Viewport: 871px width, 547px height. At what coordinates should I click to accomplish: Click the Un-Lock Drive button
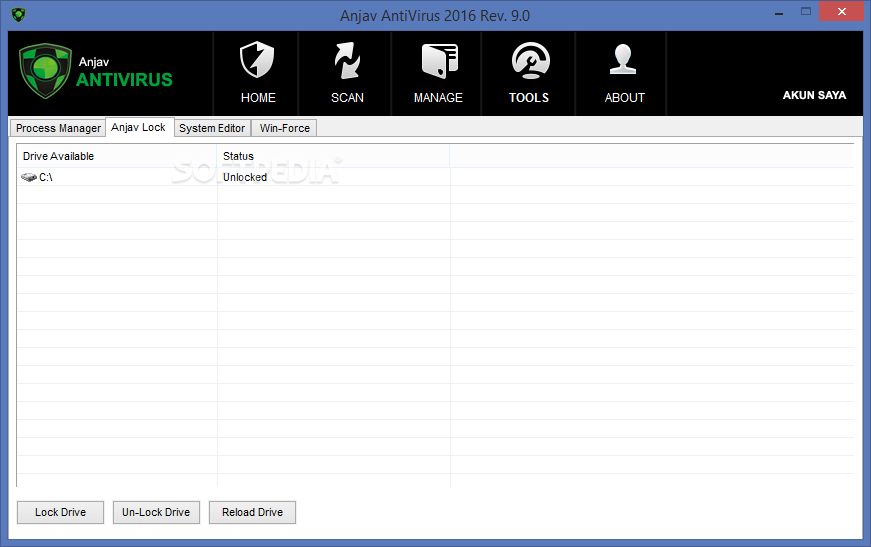(x=156, y=512)
